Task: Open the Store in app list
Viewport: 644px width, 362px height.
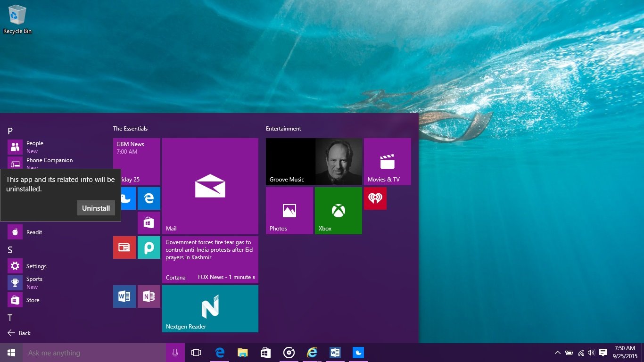Action: 57,300
